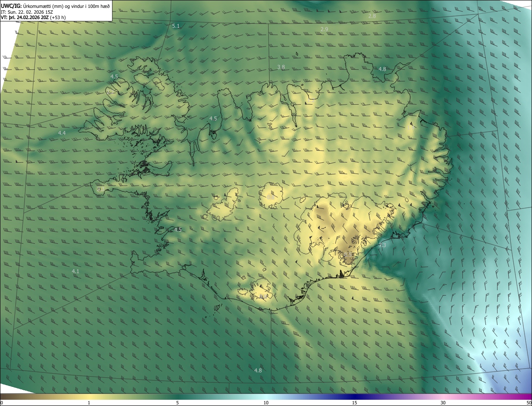Click the "4.5" label in the northern bay

(x=213, y=118)
